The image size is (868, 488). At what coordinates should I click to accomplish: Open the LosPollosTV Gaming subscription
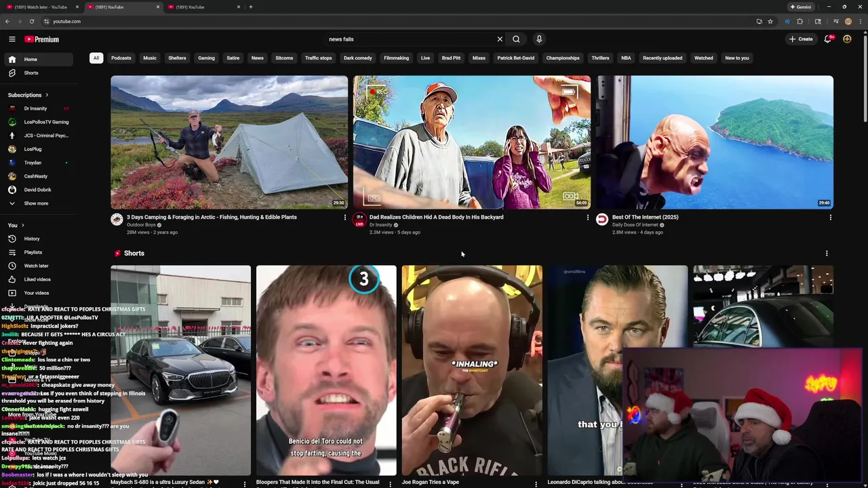pos(39,122)
